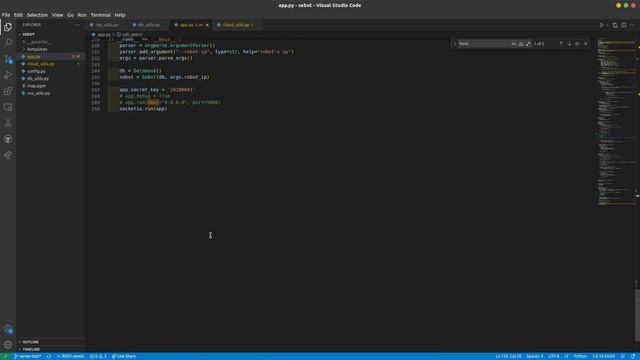Open the File menu
The height and width of the screenshot is (360, 640).
tap(6, 15)
